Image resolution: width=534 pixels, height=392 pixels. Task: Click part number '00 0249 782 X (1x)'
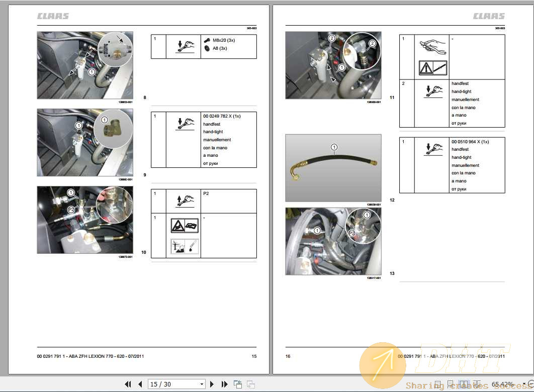222,116
